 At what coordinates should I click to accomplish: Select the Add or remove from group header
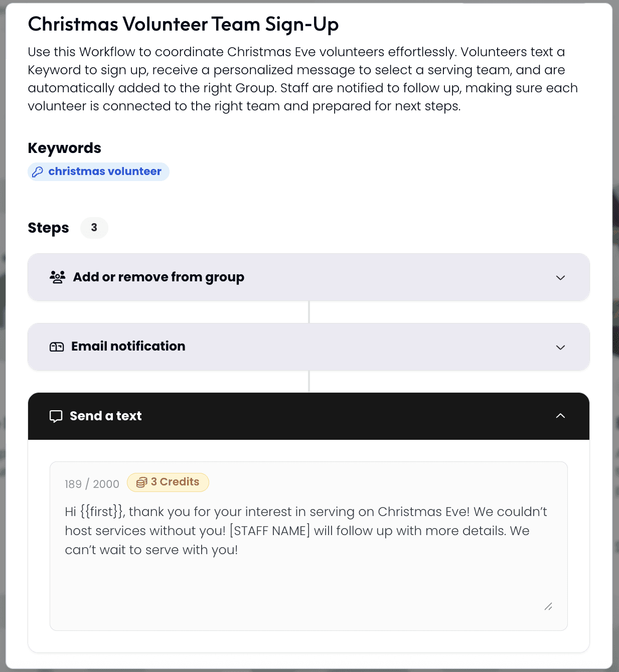(308, 277)
